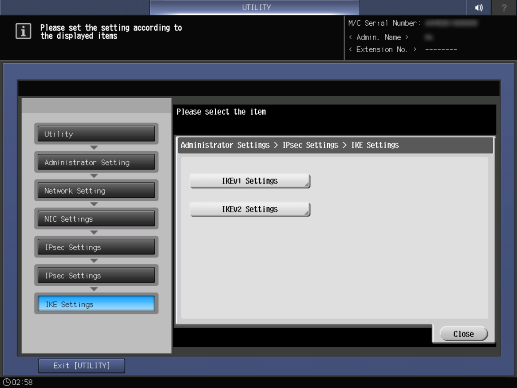The image size is (517, 388).
Task: Click the Admin. Name label
Action: coord(379,37)
